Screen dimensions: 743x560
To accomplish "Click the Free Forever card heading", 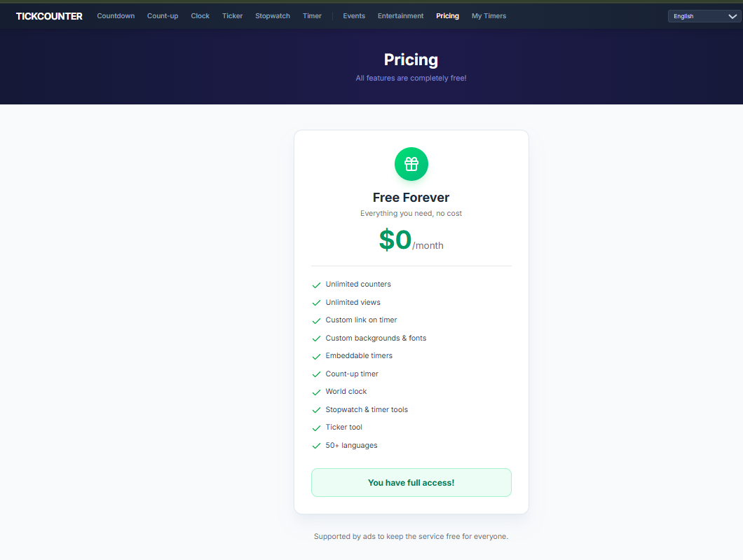I will [411, 197].
